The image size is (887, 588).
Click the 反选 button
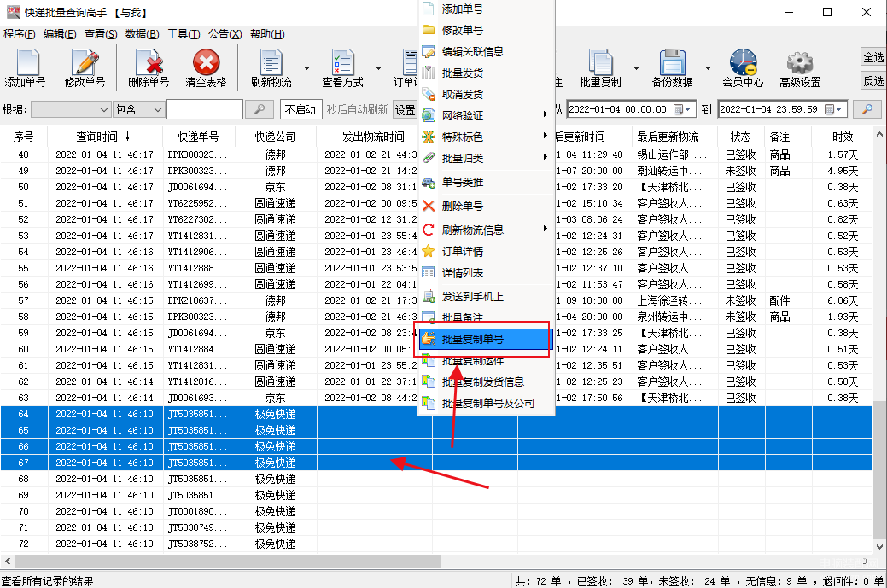click(x=873, y=81)
